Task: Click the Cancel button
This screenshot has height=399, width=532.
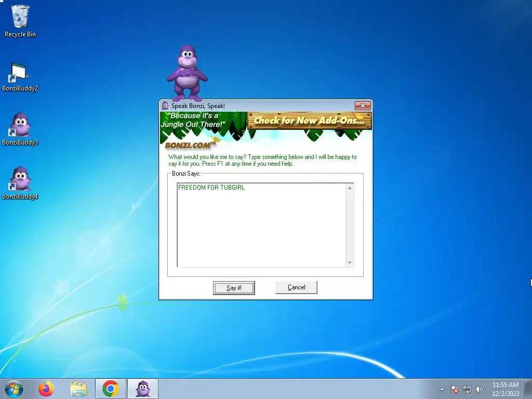Action: coord(296,287)
